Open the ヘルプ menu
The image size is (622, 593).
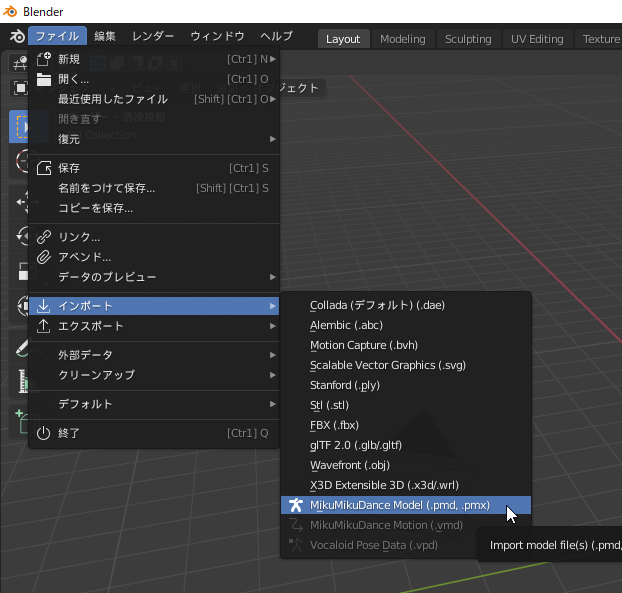pos(276,36)
